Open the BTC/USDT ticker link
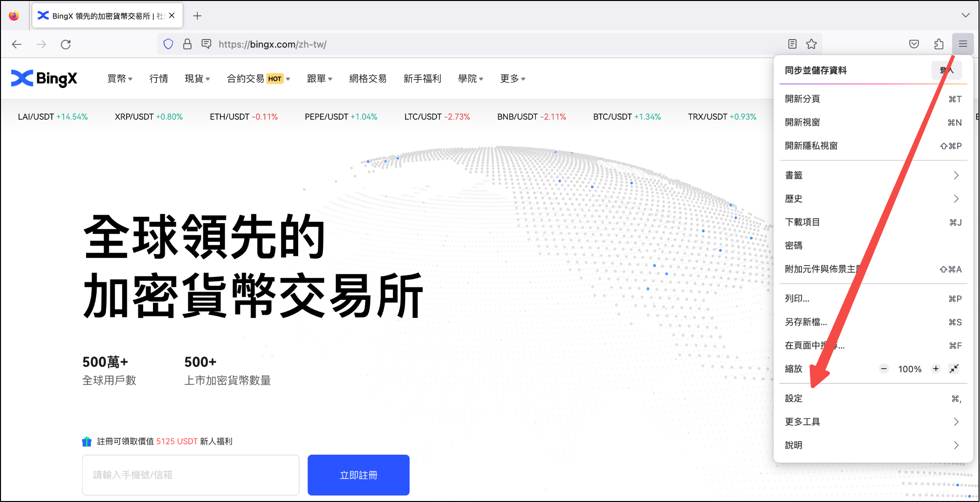Viewport: 980px width, 502px height. coord(627,117)
